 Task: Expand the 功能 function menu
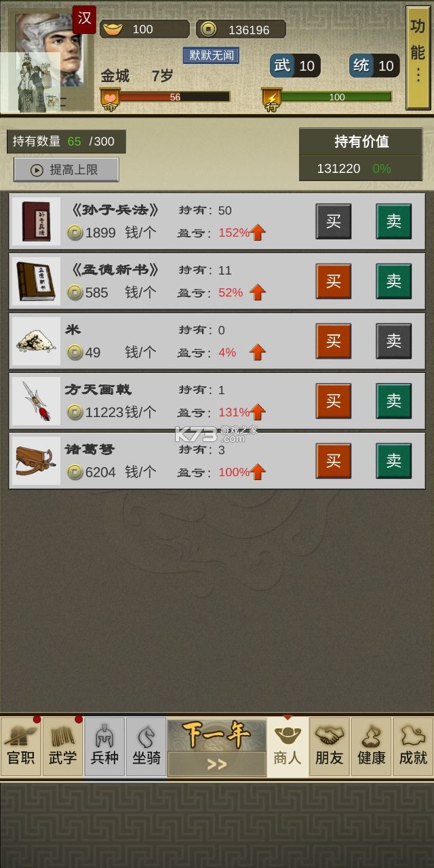418,58
